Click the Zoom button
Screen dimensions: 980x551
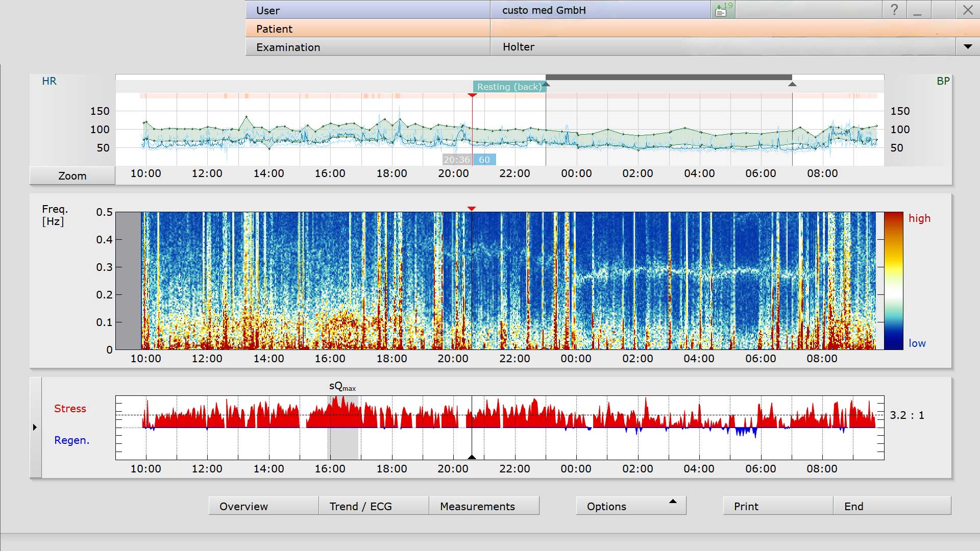[x=72, y=176]
